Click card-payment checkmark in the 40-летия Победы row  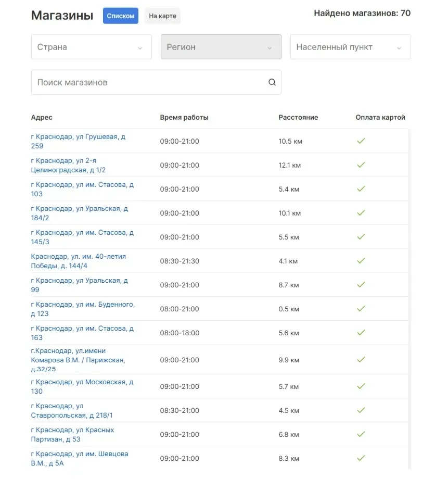(361, 260)
